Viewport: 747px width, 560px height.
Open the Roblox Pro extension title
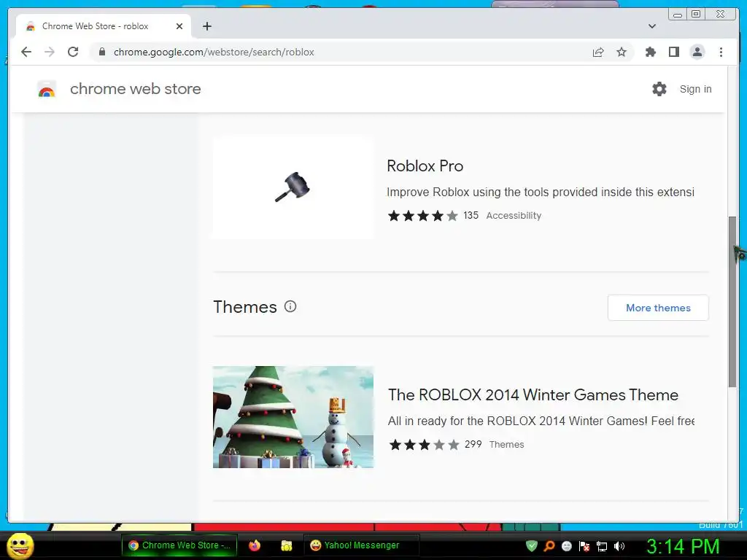[x=425, y=166]
